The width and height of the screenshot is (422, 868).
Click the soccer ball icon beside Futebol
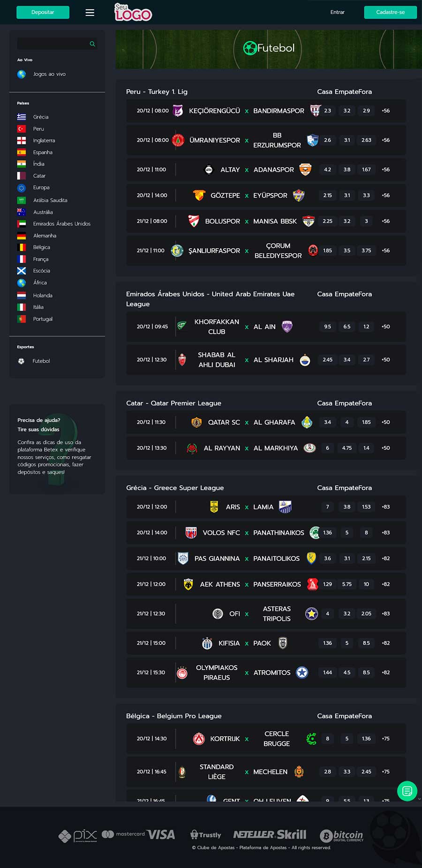pos(21,361)
